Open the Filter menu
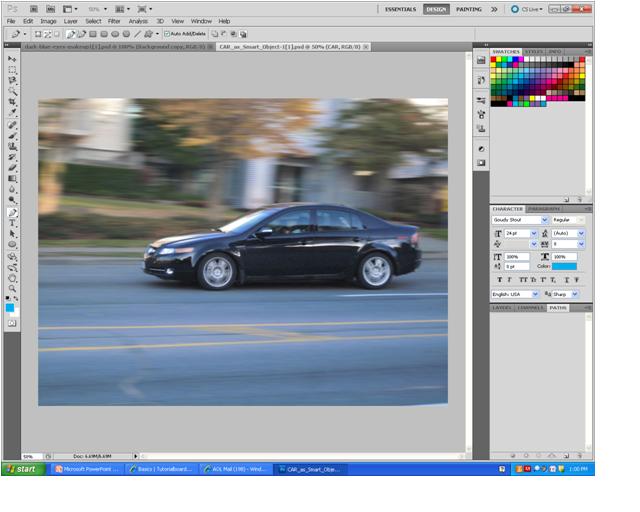 click(114, 21)
